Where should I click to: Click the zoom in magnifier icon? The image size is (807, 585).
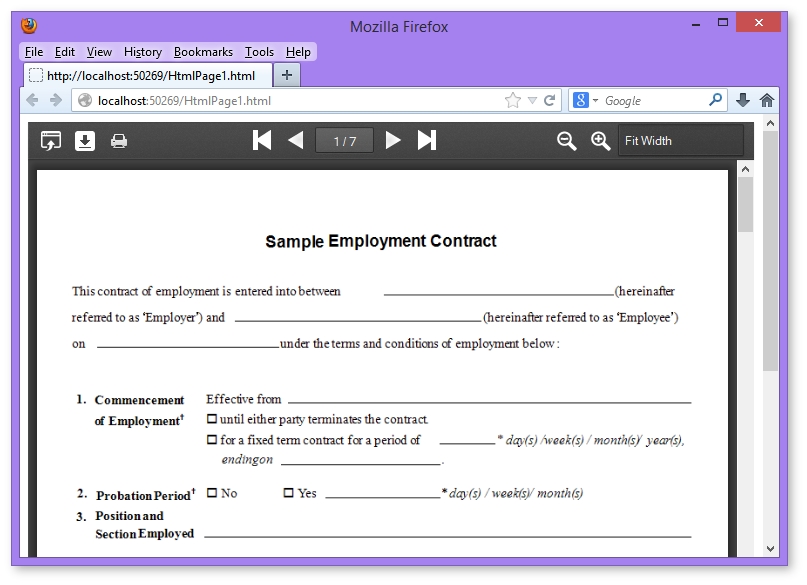[x=600, y=140]
